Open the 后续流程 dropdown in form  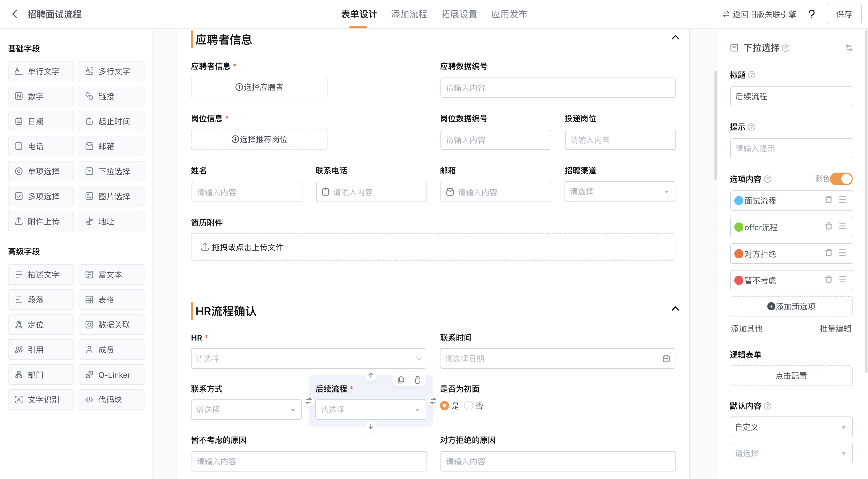(x=371, y=410)
